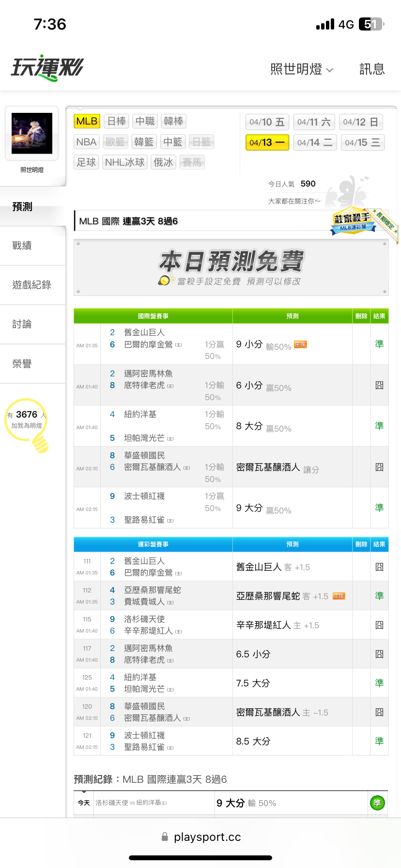Click MLB 國際 連贏3天 8過6 title
The width and height of the screenshot is (401, 868).
[128, 221]
